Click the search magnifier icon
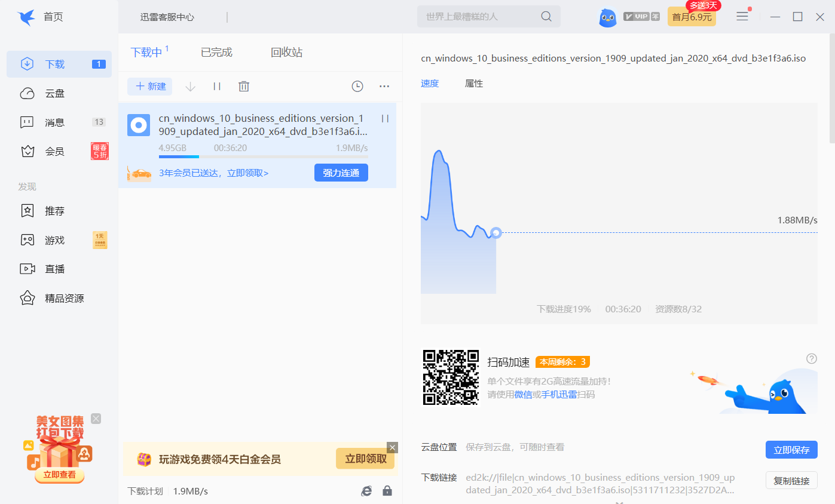Screen dimensions: 835x504 click(x=546, y=17)
